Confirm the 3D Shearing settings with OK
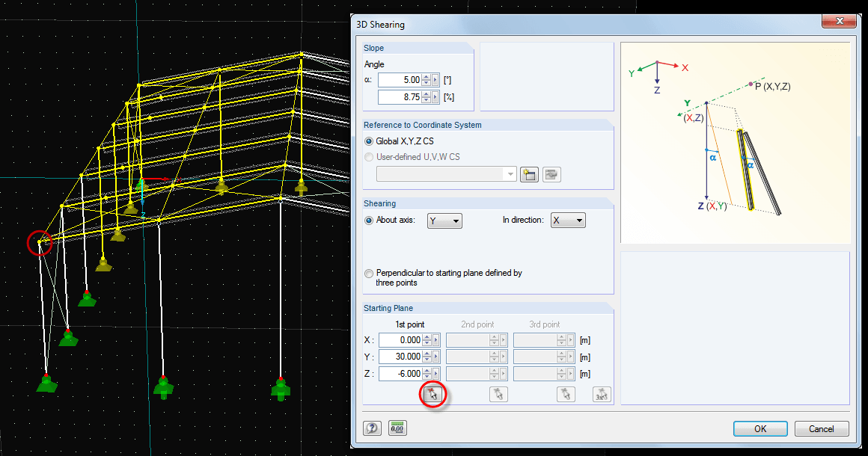The image size is (868, 456). 759,428
